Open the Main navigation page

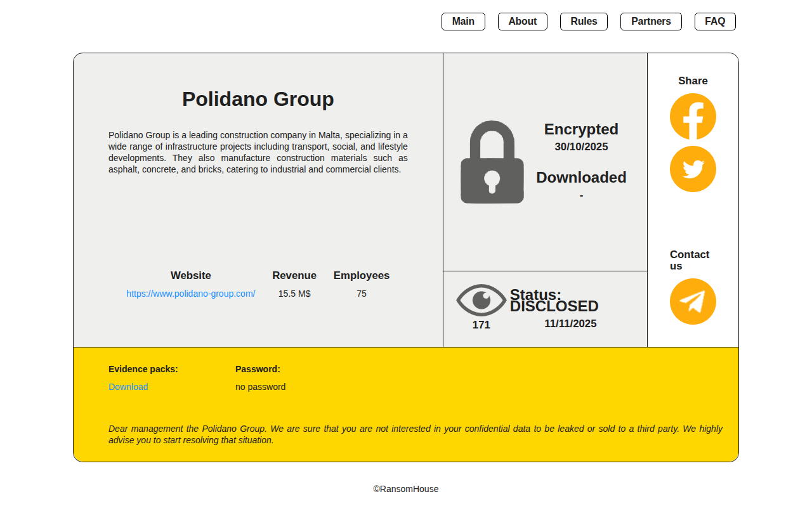(x=463, y=22)
